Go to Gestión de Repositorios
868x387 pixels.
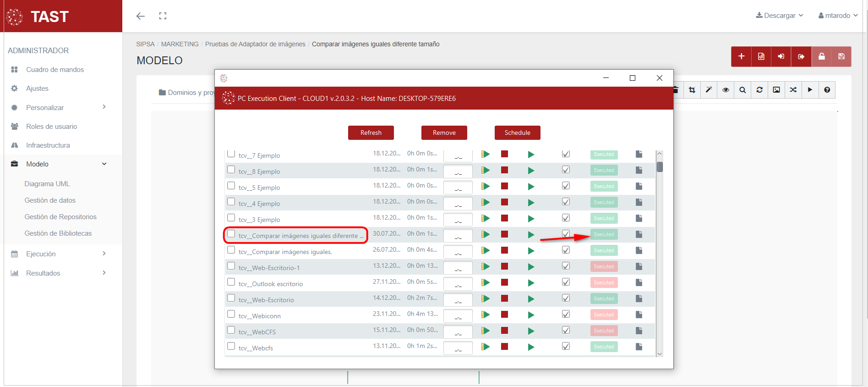(x=60, y=217)
